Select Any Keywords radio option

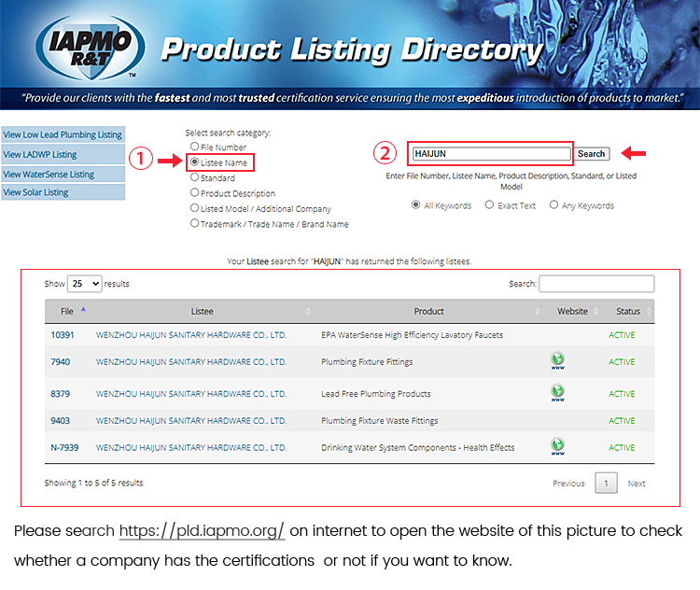click(554, 205)
